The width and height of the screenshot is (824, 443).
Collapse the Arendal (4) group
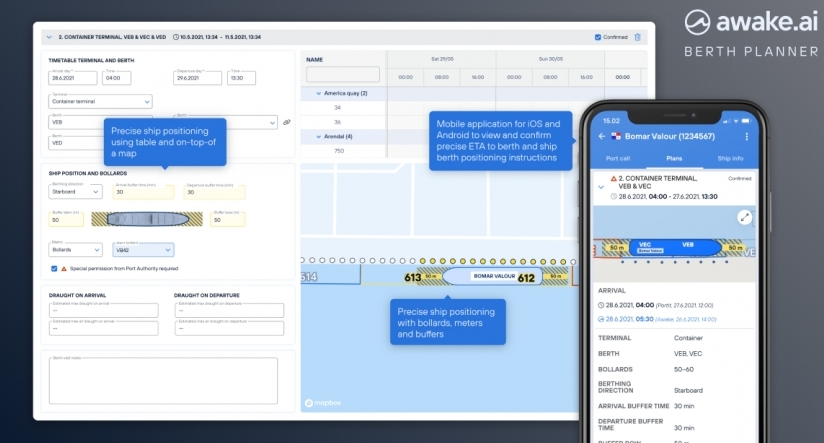[x=318, y=137]
